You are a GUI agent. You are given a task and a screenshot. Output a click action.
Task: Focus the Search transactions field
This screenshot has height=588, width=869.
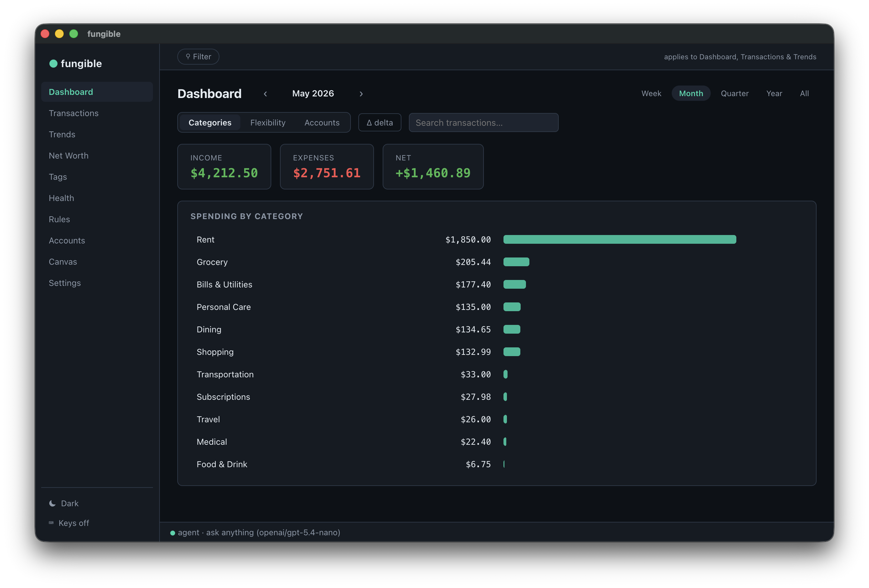[484, 123]
